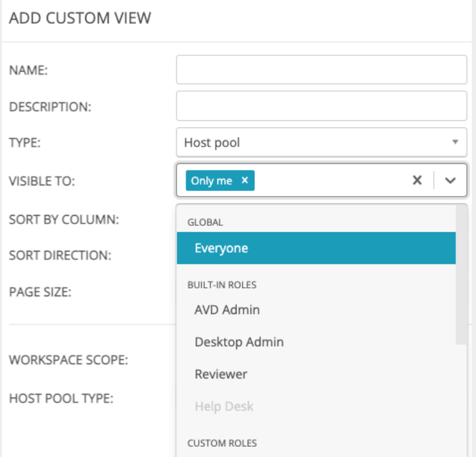This screenshot has width=476, height=457.
Task: Focus the Description text box
Action: [321, 106]
